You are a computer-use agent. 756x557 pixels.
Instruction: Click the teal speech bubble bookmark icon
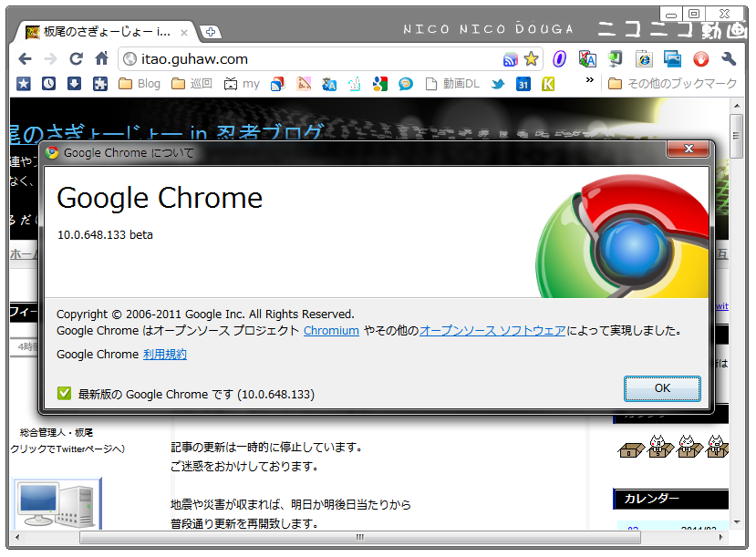[406, 84]
